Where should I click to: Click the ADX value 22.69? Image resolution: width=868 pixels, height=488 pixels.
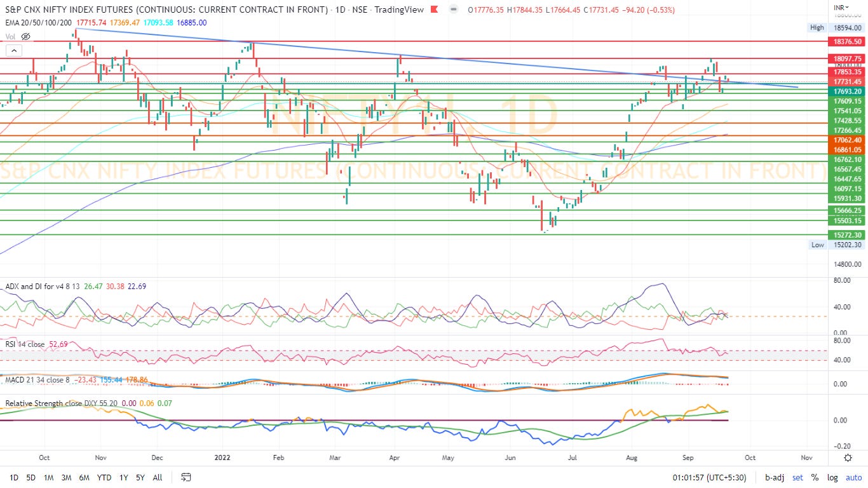[x=137, y=287]
